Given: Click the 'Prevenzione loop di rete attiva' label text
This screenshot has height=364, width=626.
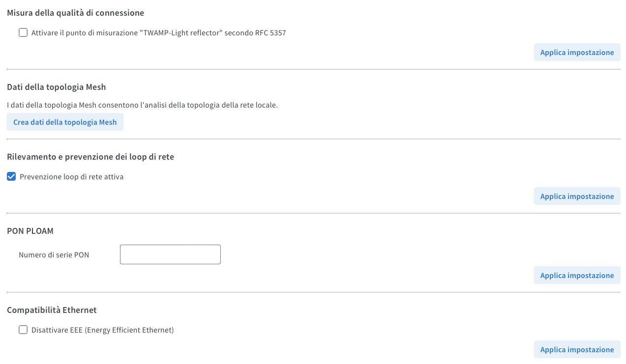Looking at the screenshot, I should coord(71,177).
